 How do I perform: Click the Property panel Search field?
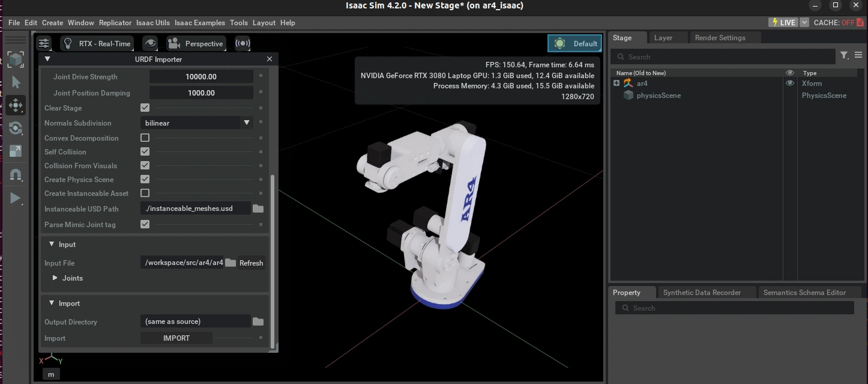point(734,308)
